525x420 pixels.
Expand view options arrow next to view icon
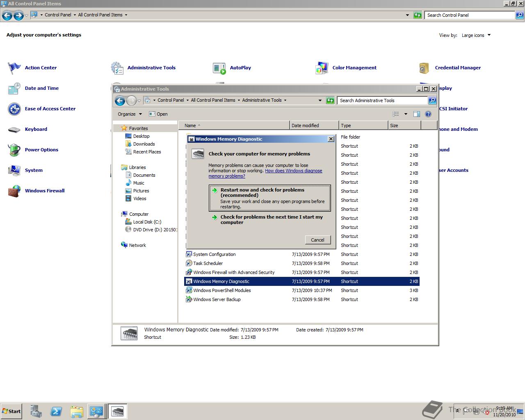[406, 114]
